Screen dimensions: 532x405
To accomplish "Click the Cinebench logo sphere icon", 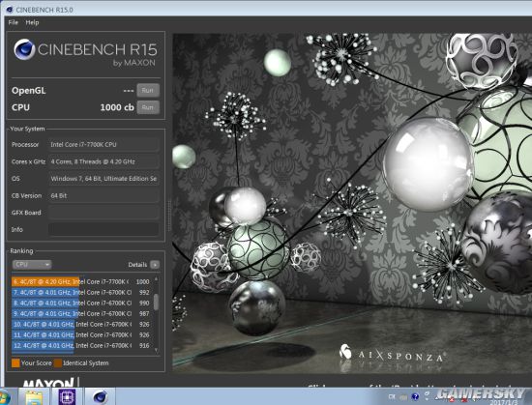I will 24,49.
